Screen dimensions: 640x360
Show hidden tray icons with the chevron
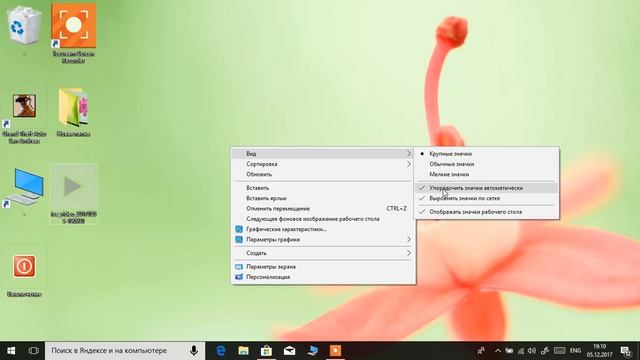498,351
